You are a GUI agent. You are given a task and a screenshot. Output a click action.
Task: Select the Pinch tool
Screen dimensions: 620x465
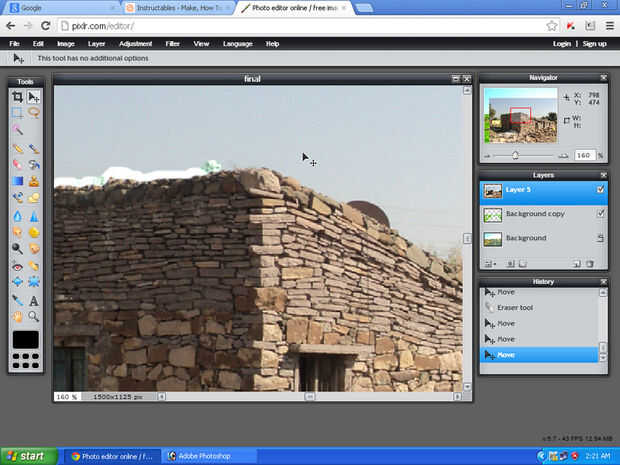(x=34, y=282)
